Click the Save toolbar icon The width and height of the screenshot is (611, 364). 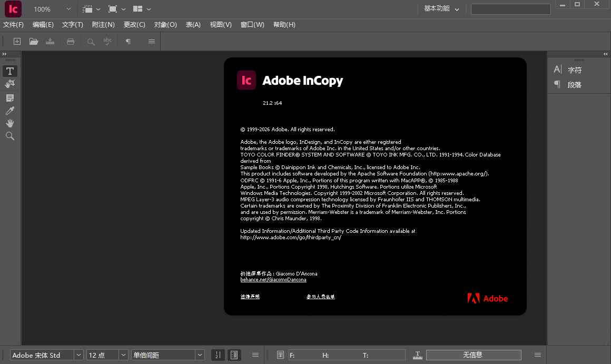50,41
